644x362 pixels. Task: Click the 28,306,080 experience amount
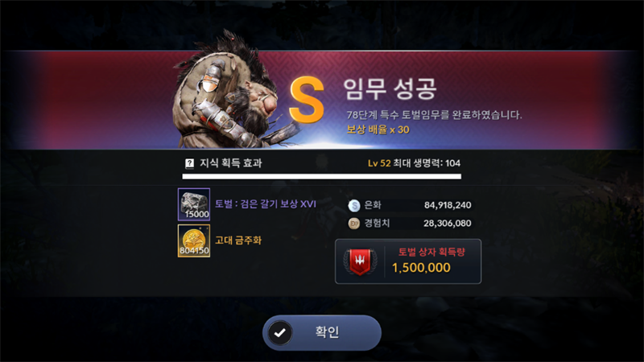click(x=448, y=224)
